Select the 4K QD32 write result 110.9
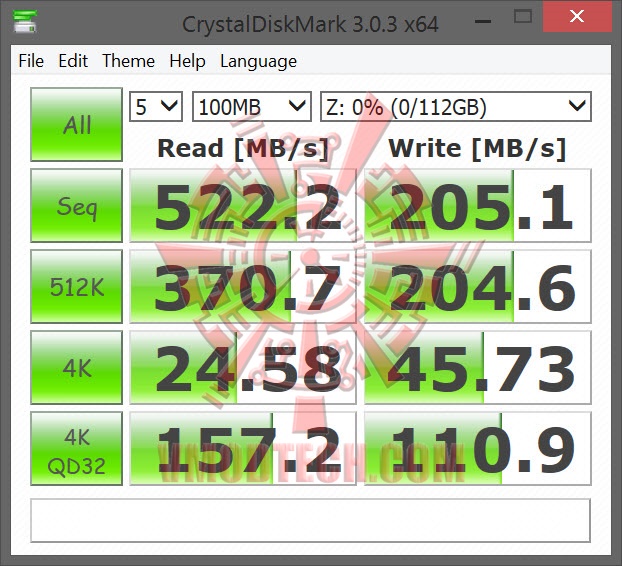 point(478,449)
